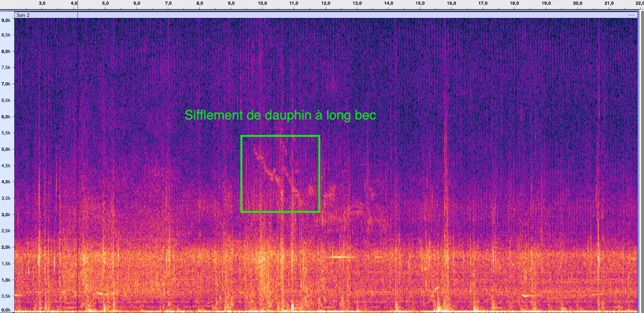The width and height of the screenshot is (644, 313).
Task: Click the 0,5k frequency scale label
Action: pyautogui.click(x=6, y=296)
